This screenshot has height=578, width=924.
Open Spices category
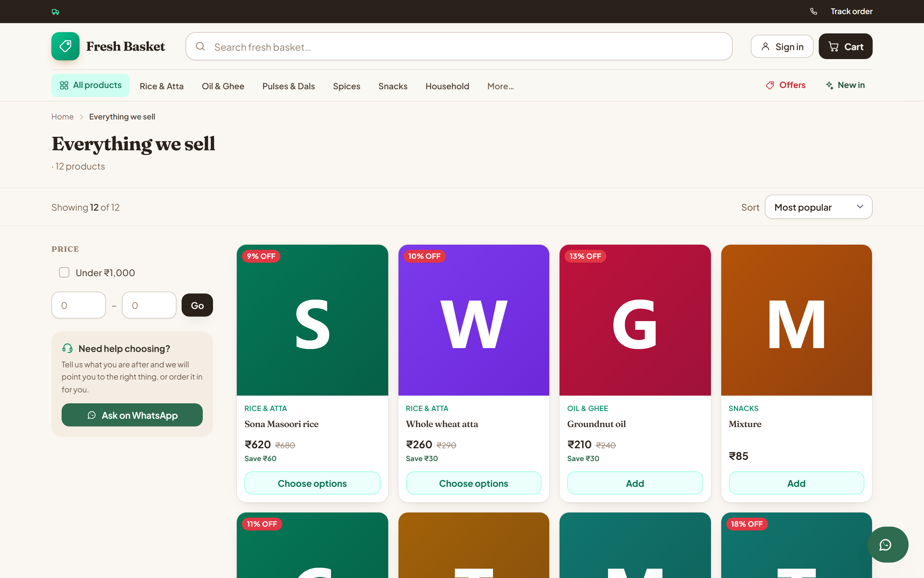[346, 86]
